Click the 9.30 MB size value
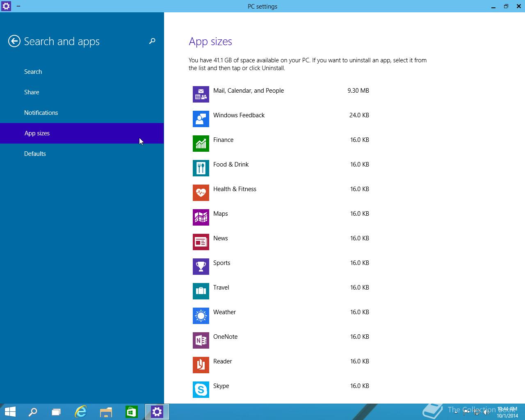The height and width of the screenshot is (420, 525). pos(358,91)
